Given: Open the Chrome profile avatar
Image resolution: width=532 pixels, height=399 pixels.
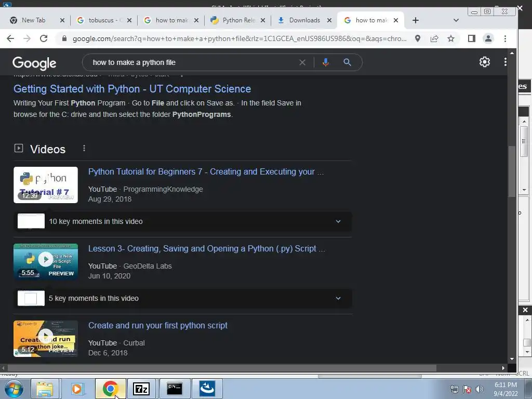Looking at the screenshot, I should click(488, 38).
